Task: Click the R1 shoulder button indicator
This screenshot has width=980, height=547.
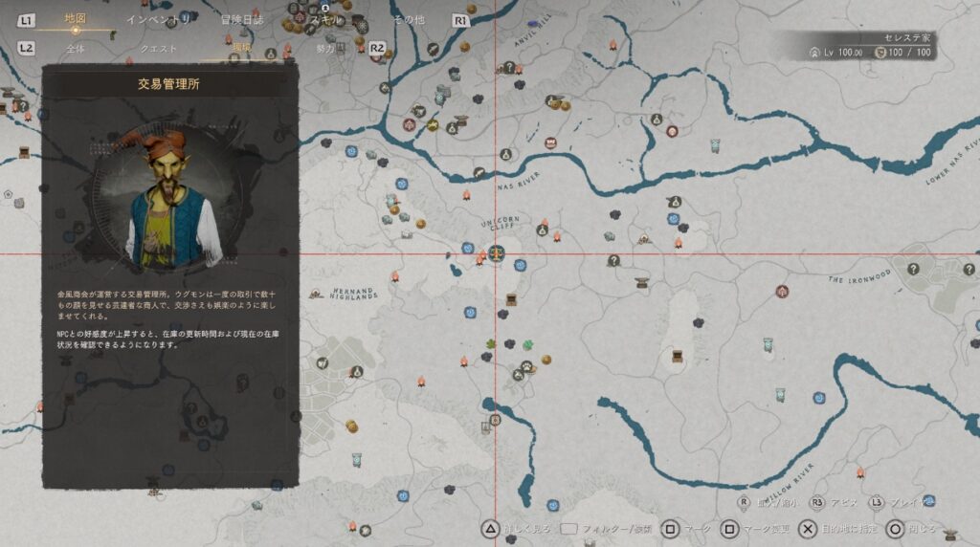Action: click(461, 20)
